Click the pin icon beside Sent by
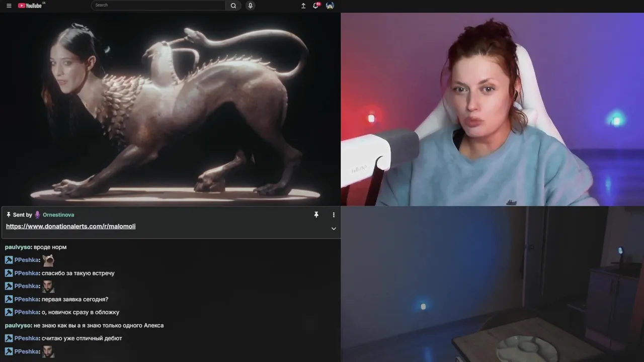 pos(9,215)
